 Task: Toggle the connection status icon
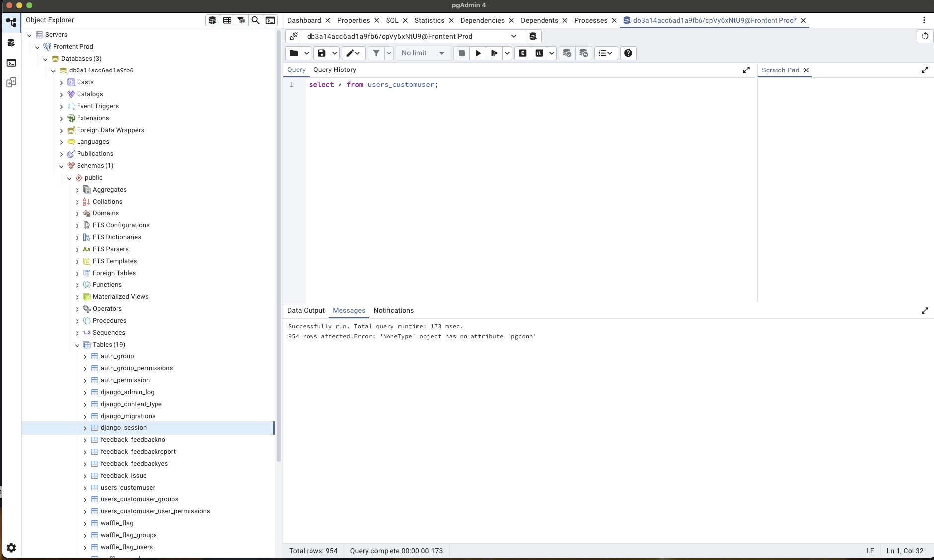coord(294,36)
